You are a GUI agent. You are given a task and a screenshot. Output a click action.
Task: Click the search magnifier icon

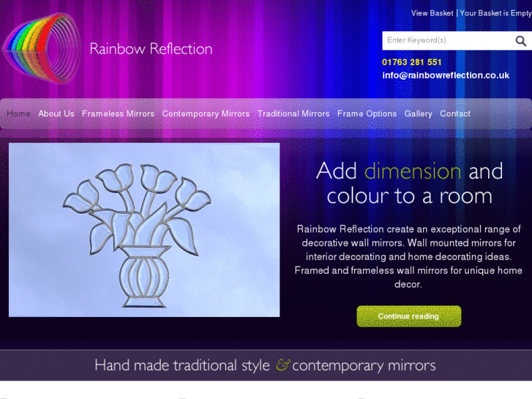[x=521, y=41]
